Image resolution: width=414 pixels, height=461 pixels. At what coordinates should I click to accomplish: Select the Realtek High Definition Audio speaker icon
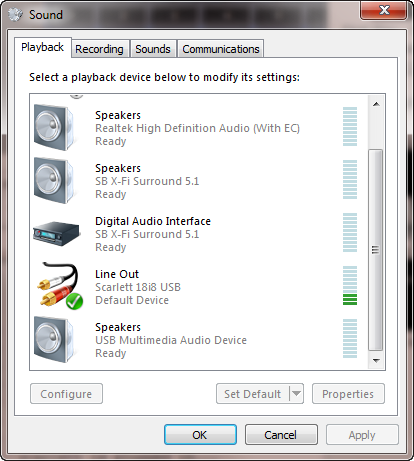(55, 128)
